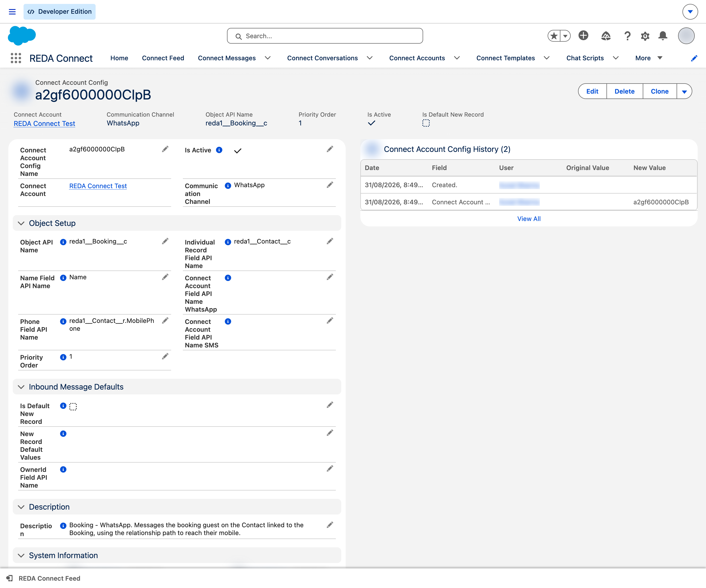
Task: Click the REDA Connect Feed utility bar icon
Action: click(9, 578)
